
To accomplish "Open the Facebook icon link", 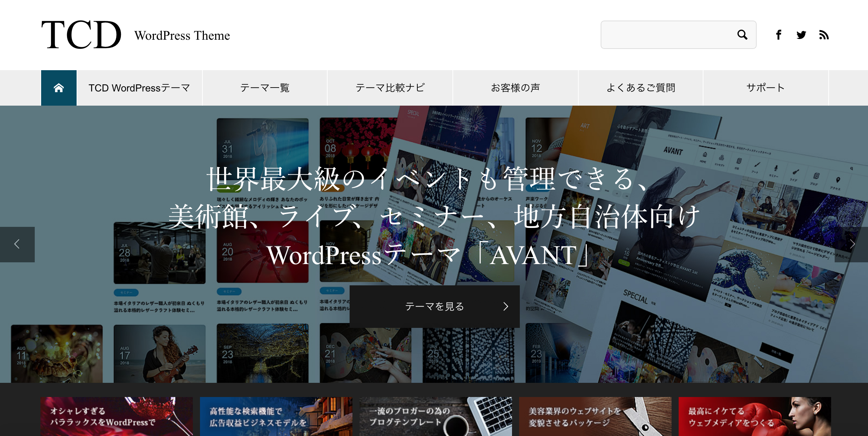I will click(779, 35).
